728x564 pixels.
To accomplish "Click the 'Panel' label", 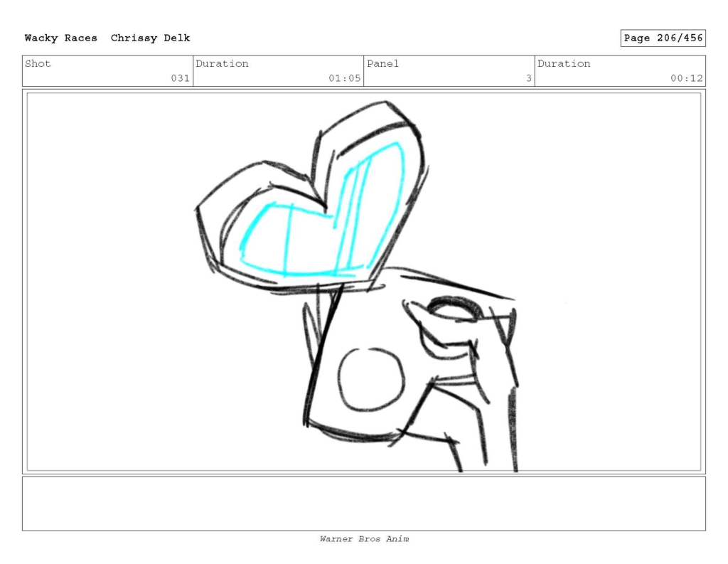I will coord(382,63).
